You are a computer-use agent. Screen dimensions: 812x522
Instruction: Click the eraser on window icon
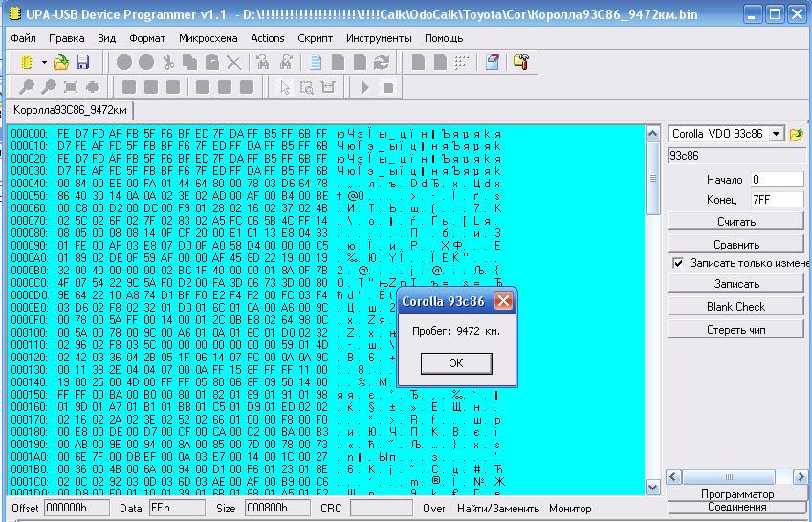tap(493, 63)
